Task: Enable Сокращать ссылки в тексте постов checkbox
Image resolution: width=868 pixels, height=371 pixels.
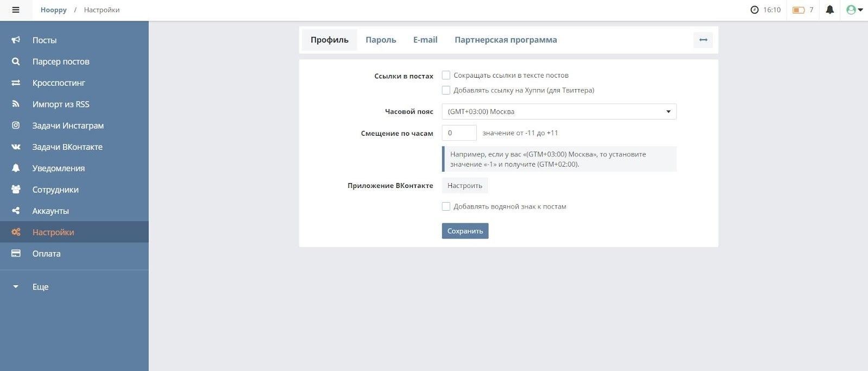Action: click(x=446, y=75)
